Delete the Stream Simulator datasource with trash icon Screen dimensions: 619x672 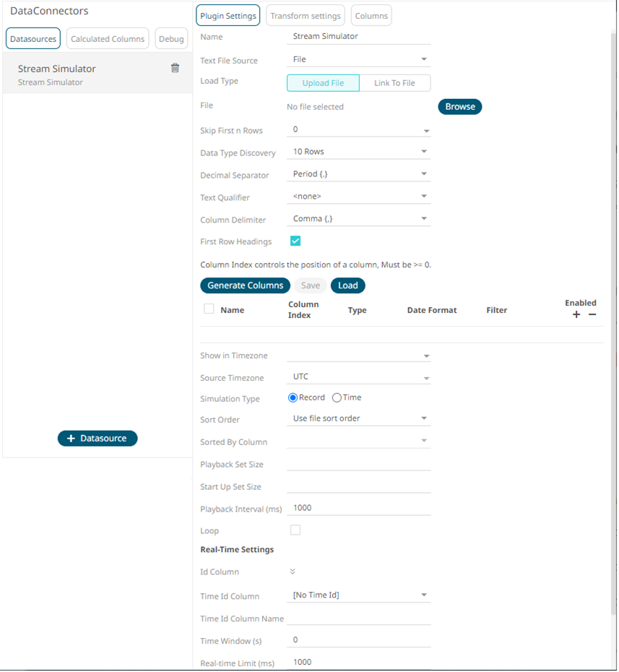coord(175,68)
